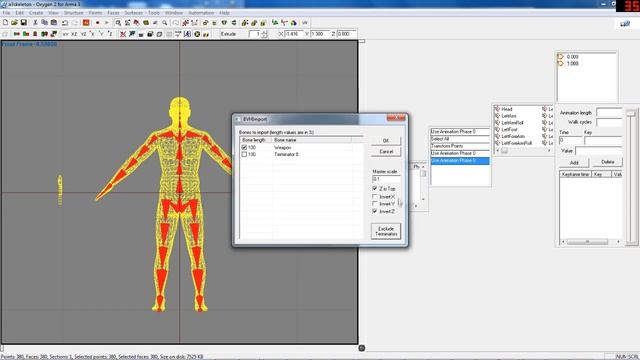Click OK in the BVH import dialog
This screenshot has height=360, width=640.
click(386, 140)
